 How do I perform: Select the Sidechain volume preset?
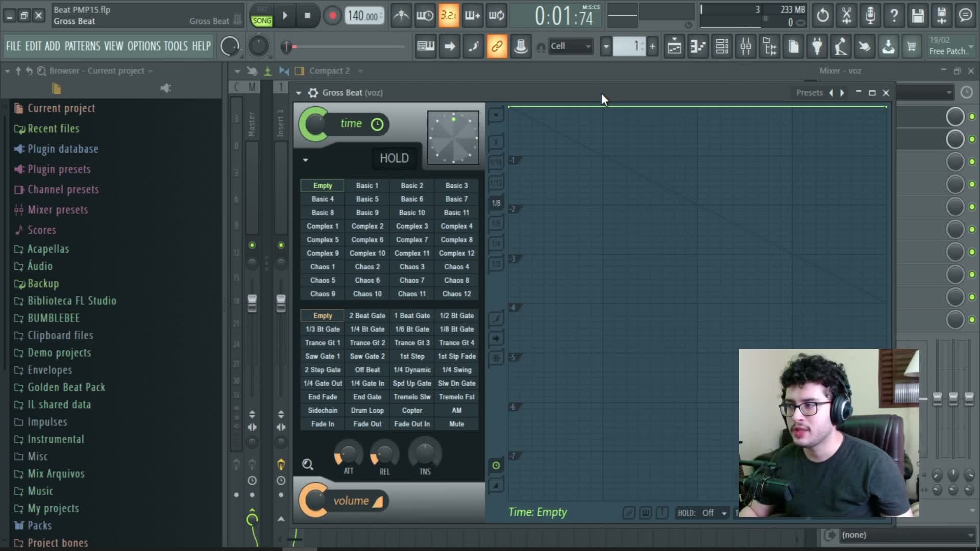323,410
